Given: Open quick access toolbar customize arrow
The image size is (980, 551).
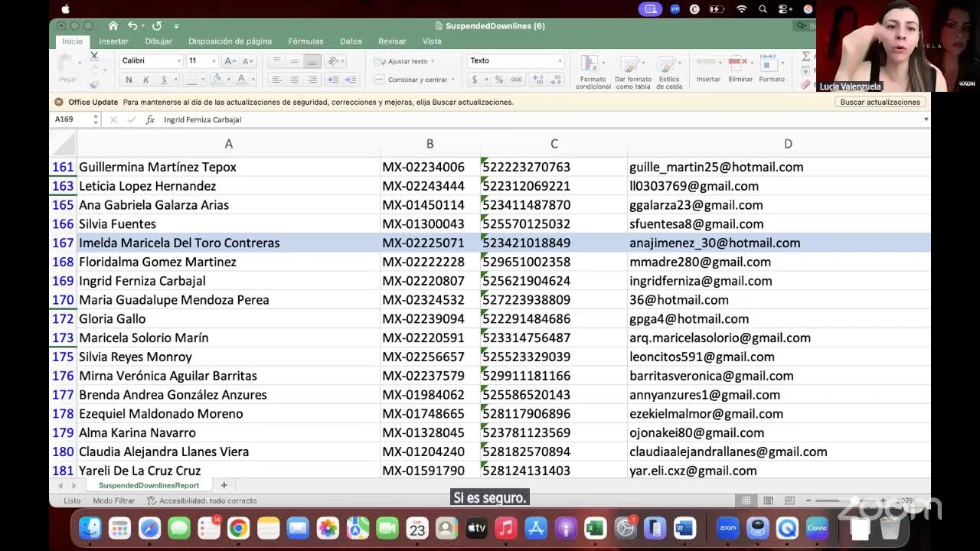Looking at the screenshot, I should pos(176,26).
